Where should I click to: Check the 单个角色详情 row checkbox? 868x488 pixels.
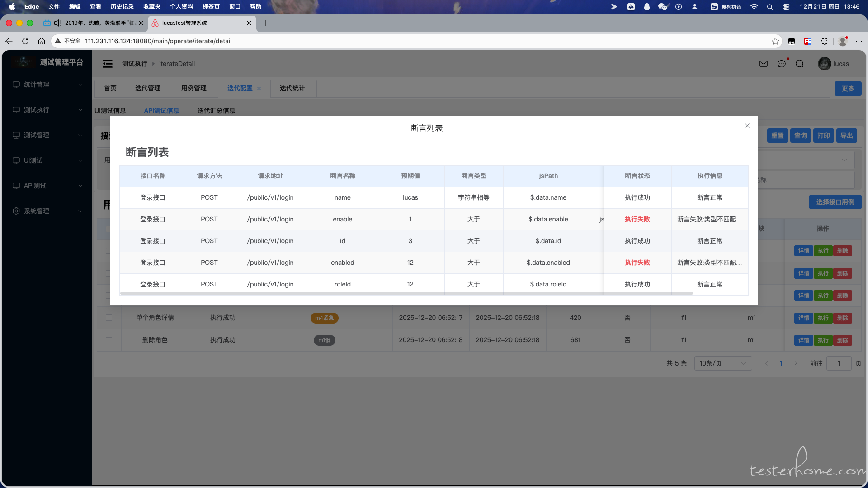tap(109, 318)
